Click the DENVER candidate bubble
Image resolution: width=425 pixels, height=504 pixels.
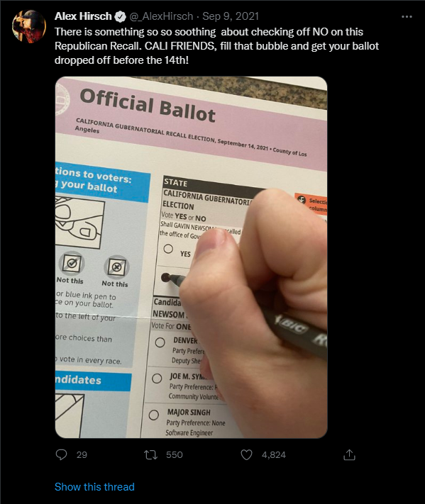(x=160, y=342)
